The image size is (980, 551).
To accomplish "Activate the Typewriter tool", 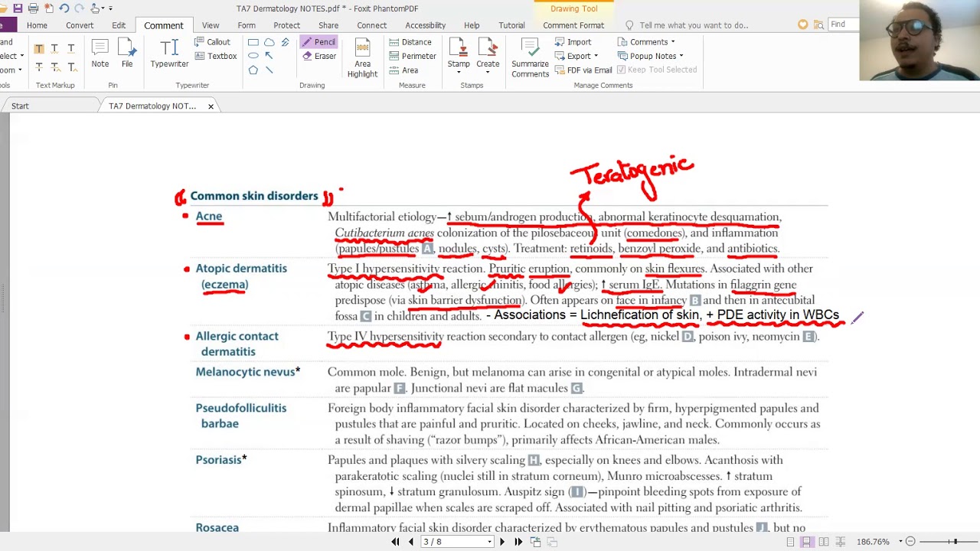I will pyautogui.click(x=169, y=54).
